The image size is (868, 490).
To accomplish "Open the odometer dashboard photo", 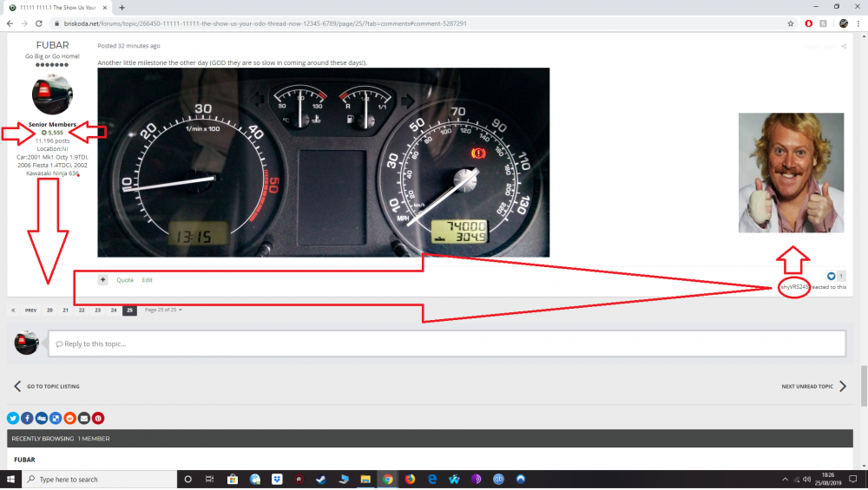I will tap(323, 162).
